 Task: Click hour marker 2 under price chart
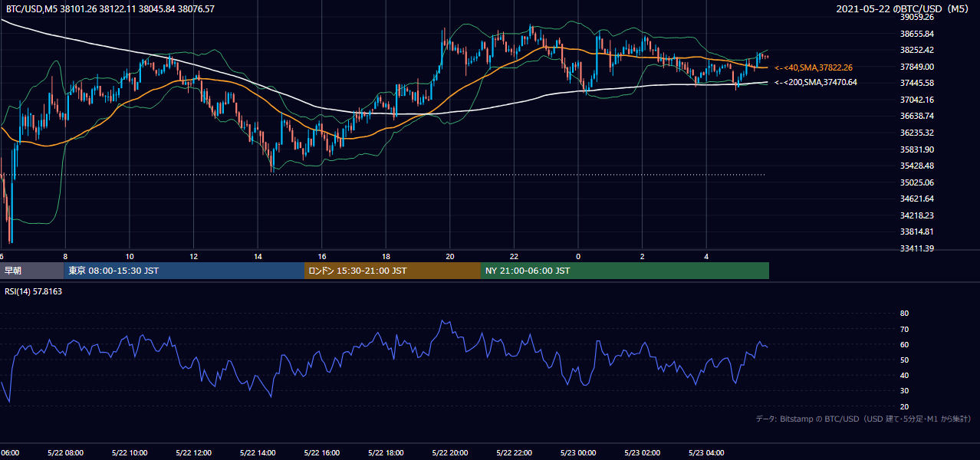click(642, 257)
